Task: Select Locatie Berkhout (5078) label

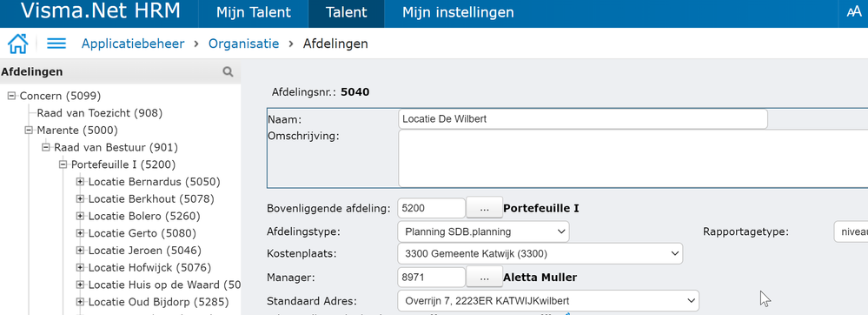Action: (151, 199)
